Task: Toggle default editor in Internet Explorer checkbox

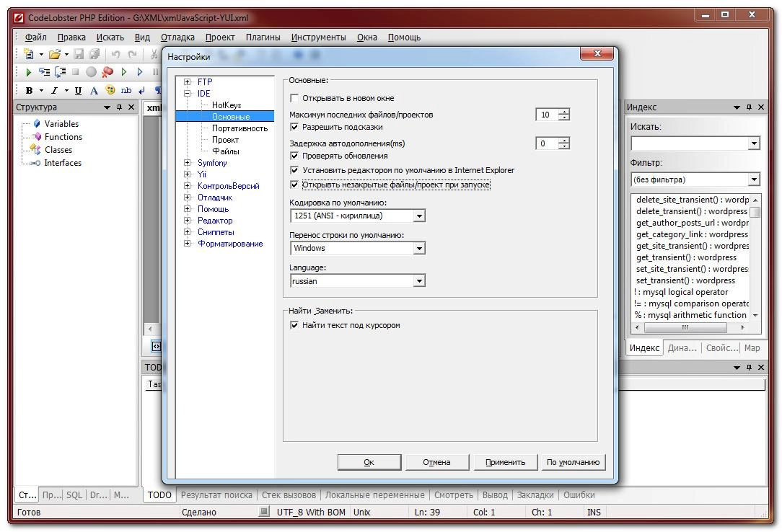Action: (x=294, y=170)
